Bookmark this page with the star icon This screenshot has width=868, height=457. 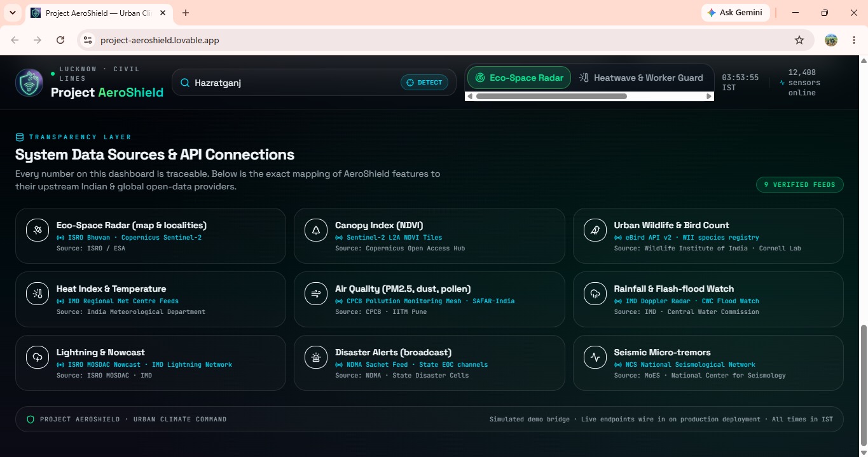pos(799,40)
